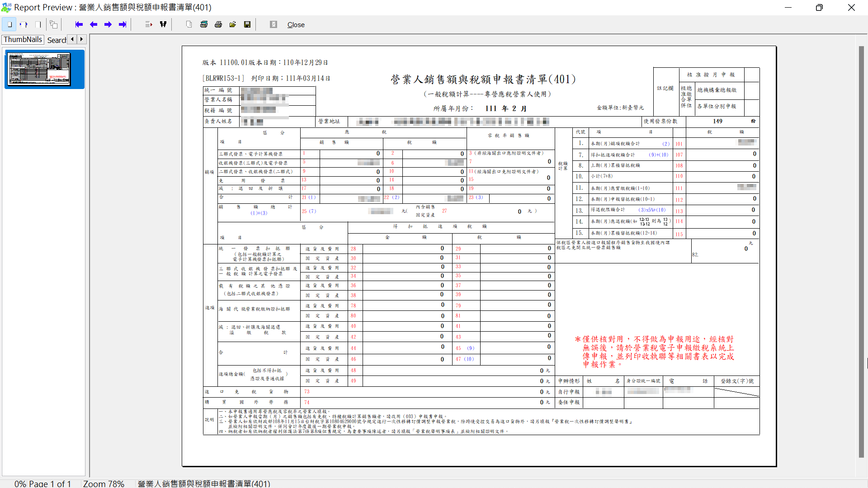The width and height of the screenshot is (868, 488).
Task: Click the 版本 11100.01 version line
Action: (x=265, y=62)
